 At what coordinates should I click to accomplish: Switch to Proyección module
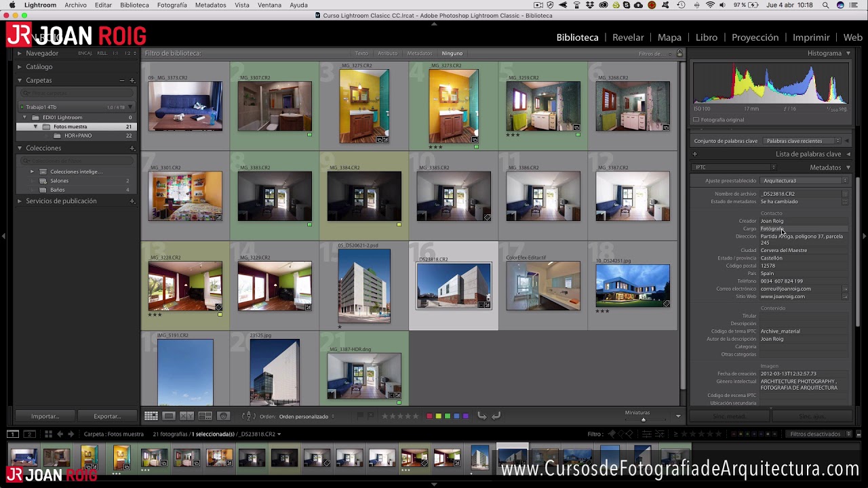click(755, 37)
